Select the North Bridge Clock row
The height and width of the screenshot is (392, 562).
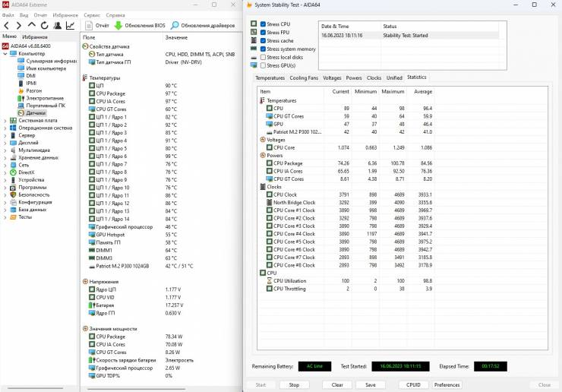coord(346,202)
